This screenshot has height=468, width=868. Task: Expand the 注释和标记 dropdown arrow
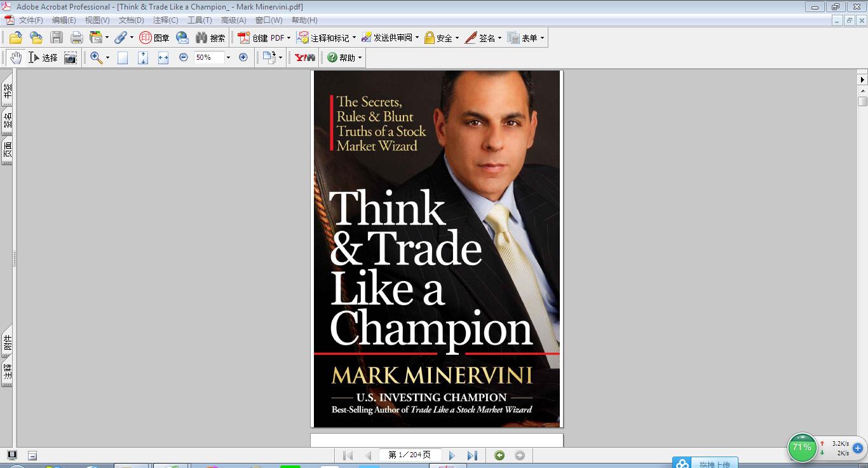point(354,38)
